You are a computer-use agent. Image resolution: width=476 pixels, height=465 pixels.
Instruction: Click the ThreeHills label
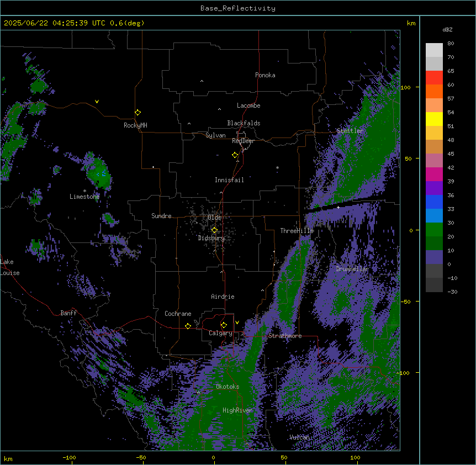(x=297, y=231)
